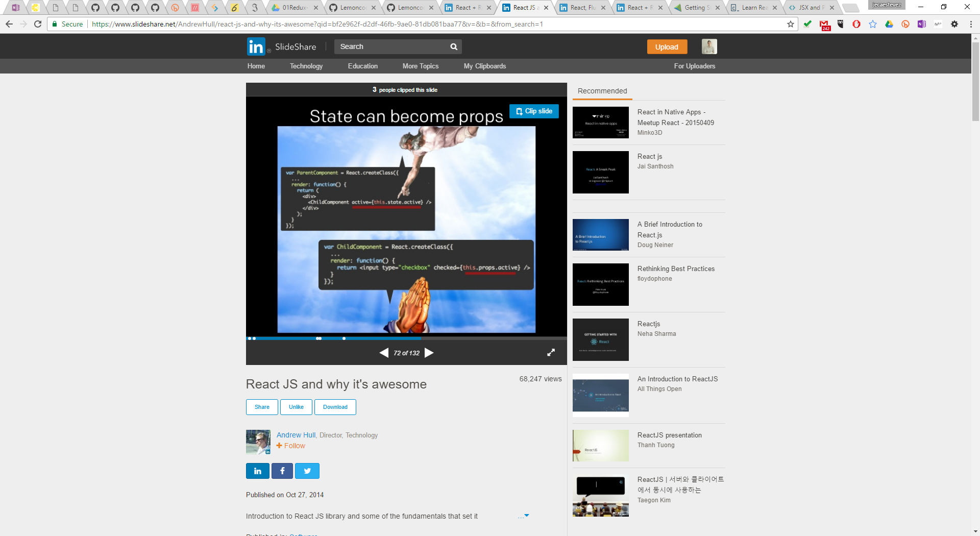
Task: Click settings gear extension icon
Action: point(954,24)
